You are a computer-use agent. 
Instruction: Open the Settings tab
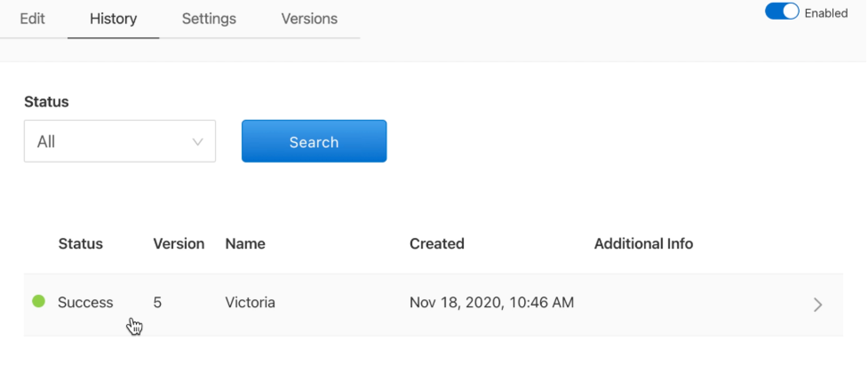point(209,19)
